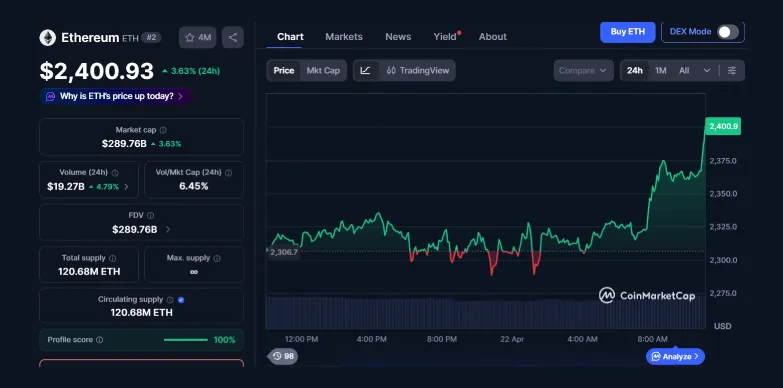Click the 100% profile score value
The image size is (783, 388).
point(224,340)
